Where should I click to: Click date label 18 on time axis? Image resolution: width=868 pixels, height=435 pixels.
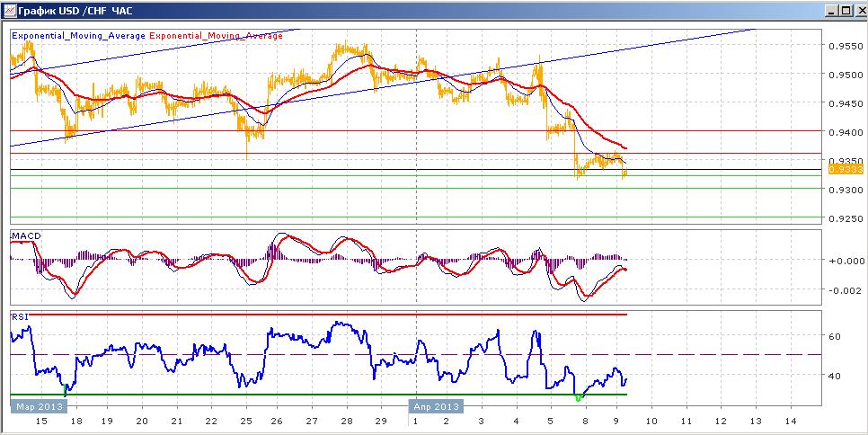[x=75, y=422]
